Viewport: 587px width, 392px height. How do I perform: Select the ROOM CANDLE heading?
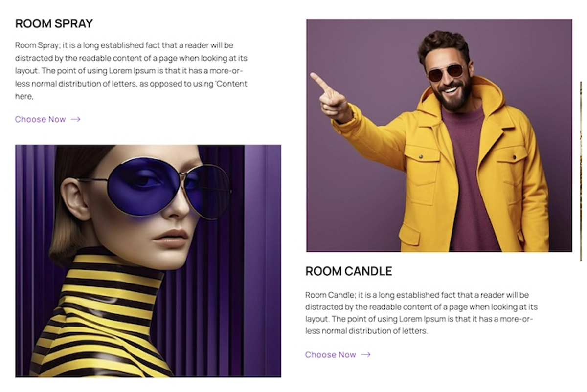point(349,271)
